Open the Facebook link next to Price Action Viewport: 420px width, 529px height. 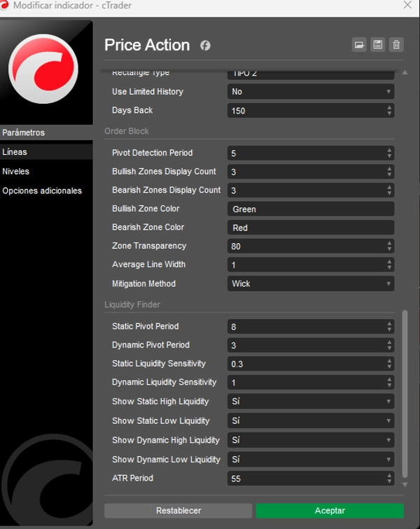coord(205,46)
